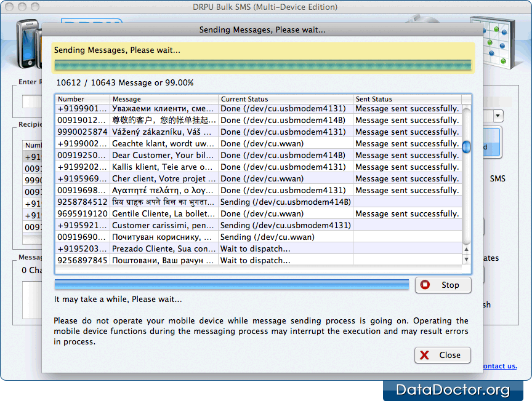This screenshot has width=532, height=401.
Task: Click 'Done (/dev/cu.usbmodem414B)' in Dear Customer row
Action: (x=285, y=155)
